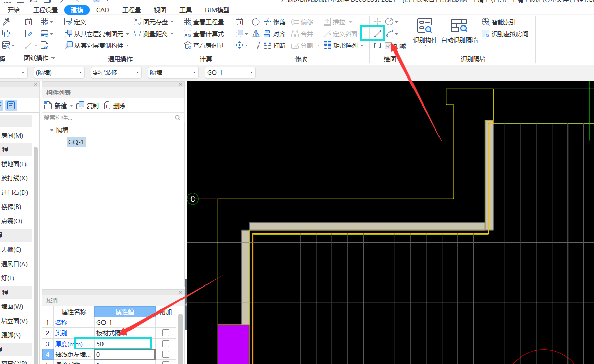Open the (隔墙) category dropdown
The image size is (594, 364).
click(59, 73)
